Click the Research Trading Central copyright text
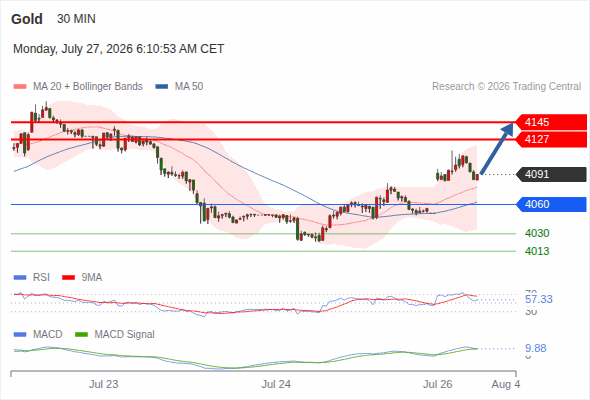Screen dimensions: 590x400 click(x=506, y=87)
